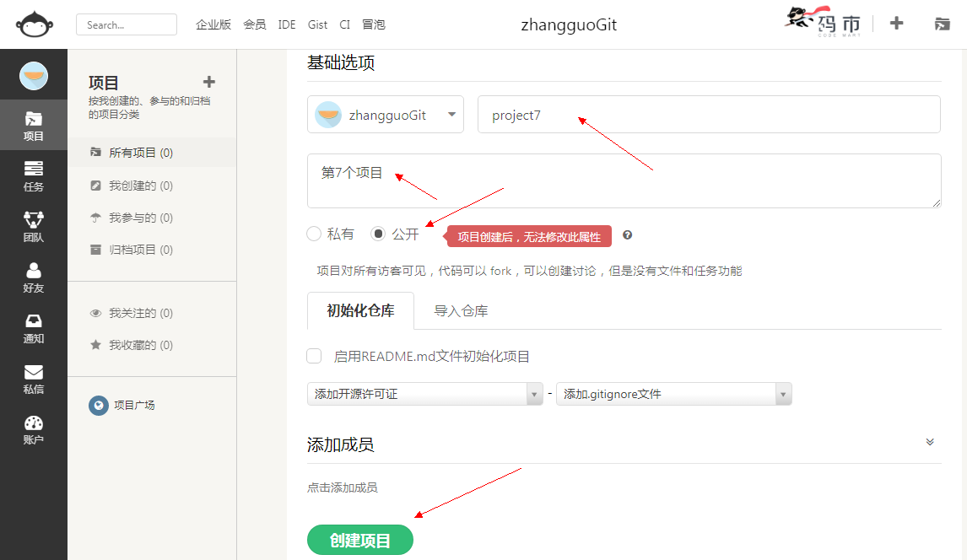Screen dimensions: 967x560
Task: Click the plus icon next to 项目 heading
Action: tap(209, 82)
